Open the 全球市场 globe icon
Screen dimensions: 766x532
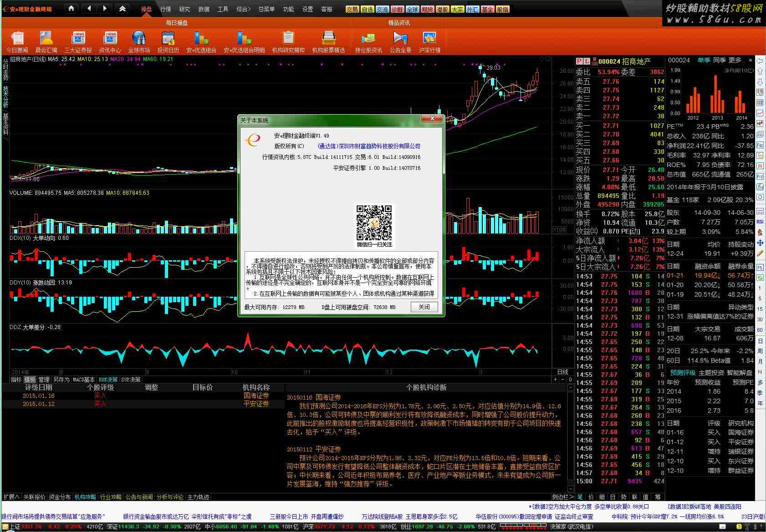coord(139,42)
